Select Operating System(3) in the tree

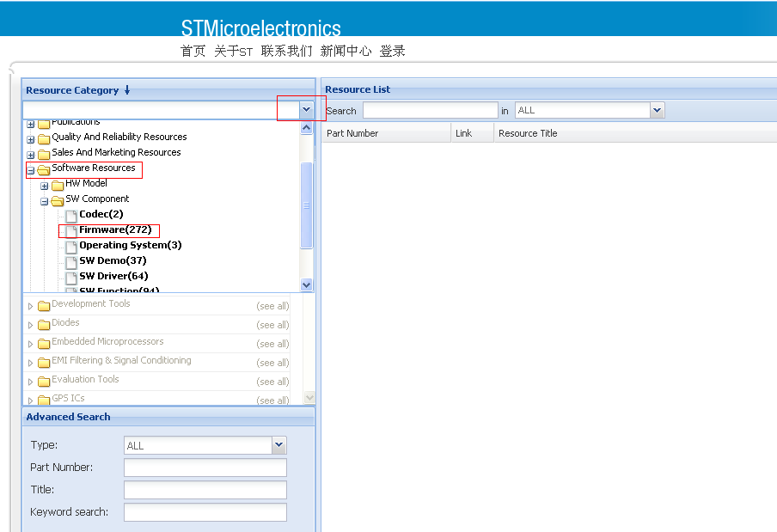(131, 245)
